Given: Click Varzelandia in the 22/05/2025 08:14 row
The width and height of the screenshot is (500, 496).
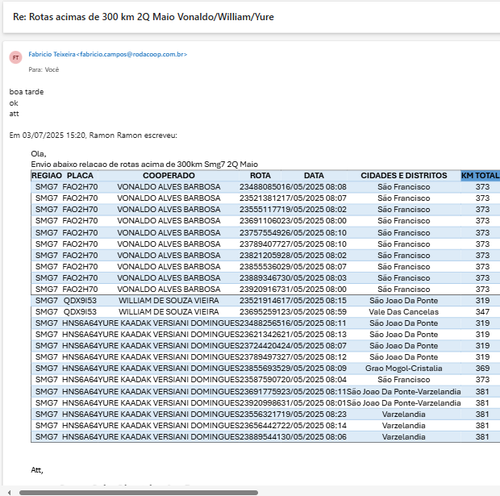Looking at the screenshot, I should (404, 426).
